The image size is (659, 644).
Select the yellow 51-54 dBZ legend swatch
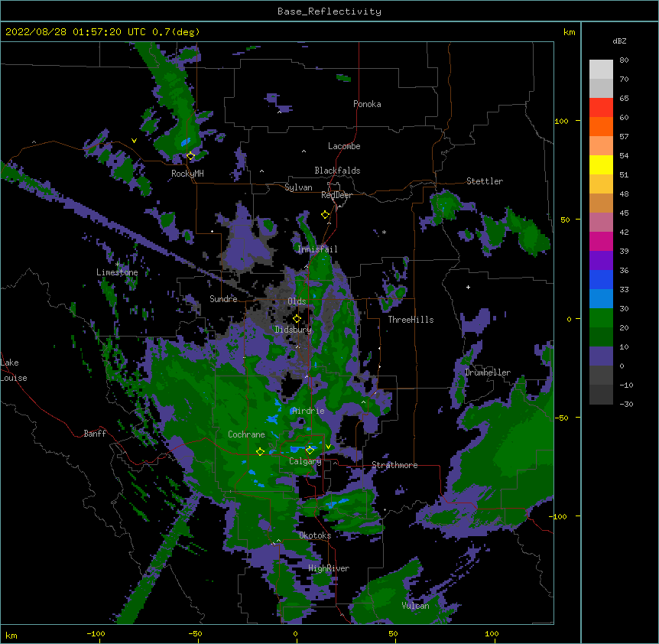click(601, 164)
